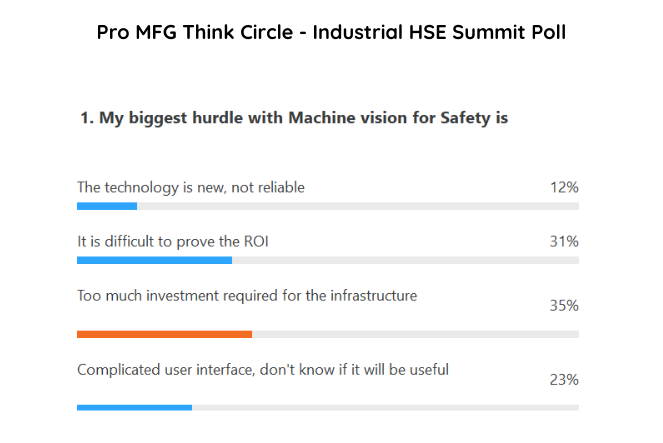
Task: Click gray unfilled part of 35% bar
Action: point(416,334)
